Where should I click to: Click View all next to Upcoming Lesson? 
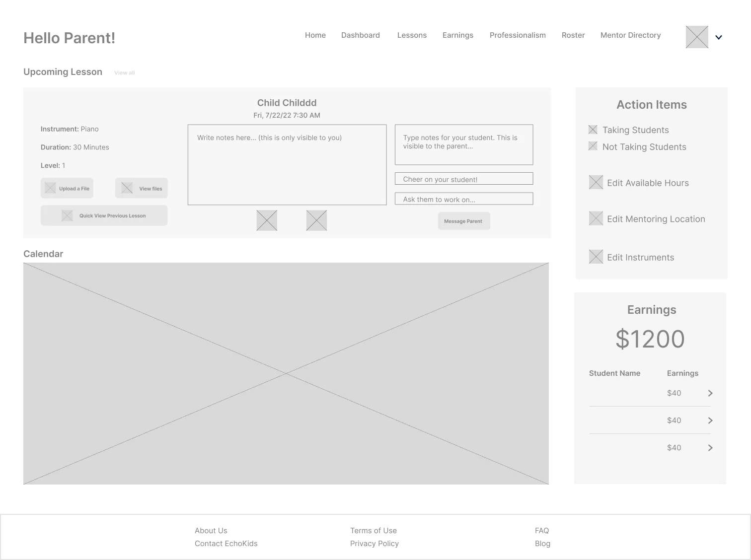pos(124,72)
